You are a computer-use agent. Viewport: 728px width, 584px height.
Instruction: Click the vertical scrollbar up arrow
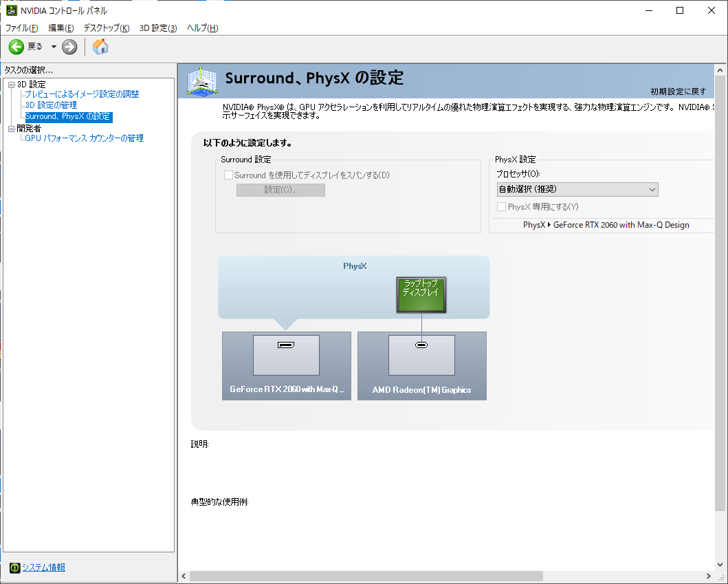pos(720,71)
